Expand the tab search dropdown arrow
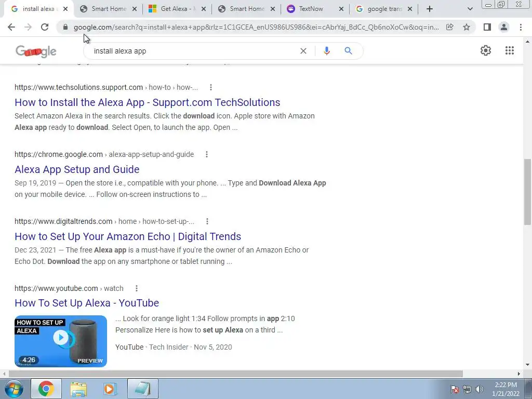This screenshot has width=532, height=399. pos(470,9)
